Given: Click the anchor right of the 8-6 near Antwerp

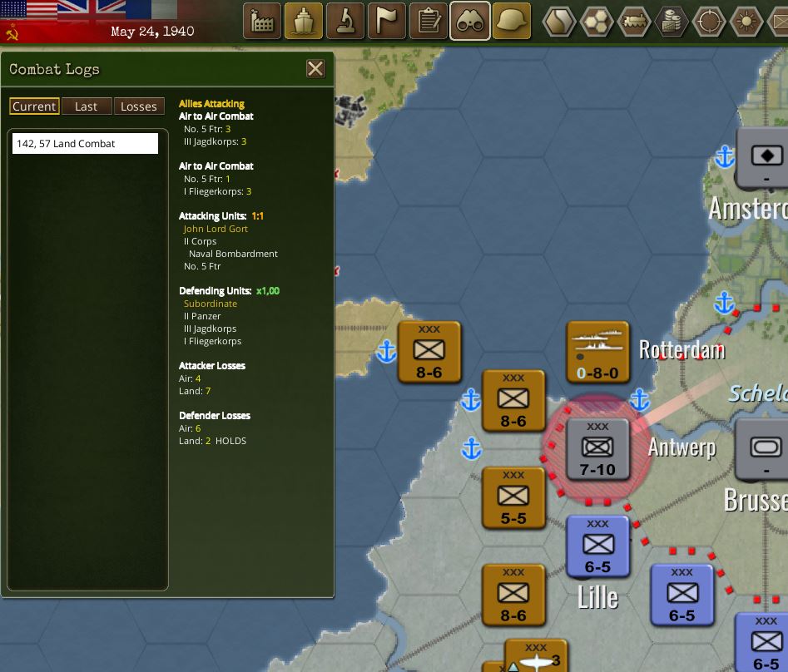Looking at the screenshot, I should click(640, 400).
